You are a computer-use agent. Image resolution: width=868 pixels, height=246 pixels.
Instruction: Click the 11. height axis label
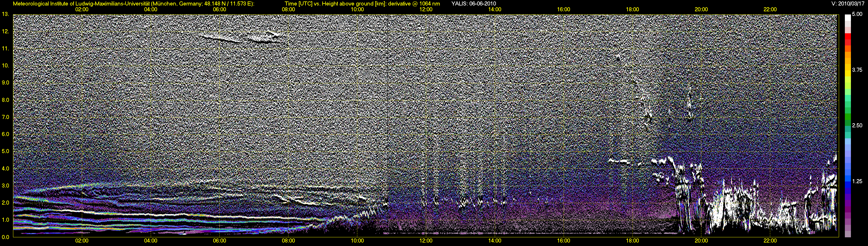(5, 49)
